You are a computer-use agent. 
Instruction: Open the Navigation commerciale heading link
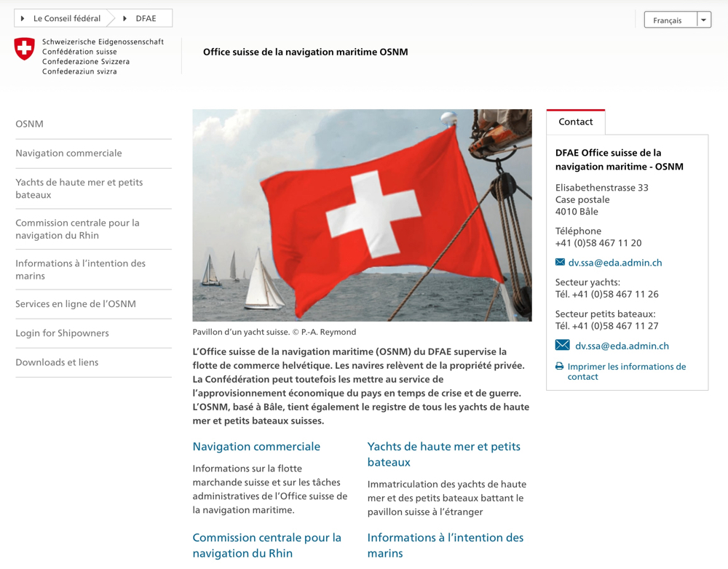tap(256, 446)
